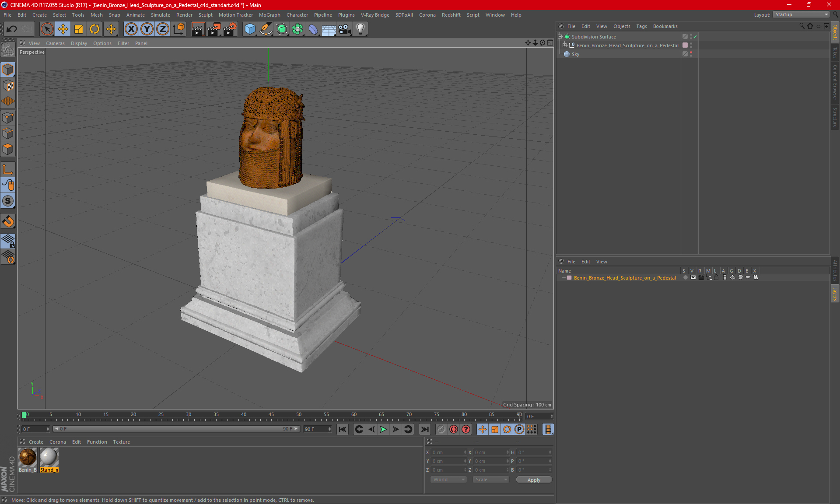Toggle layer lock icon

click(x=717, y=277)
